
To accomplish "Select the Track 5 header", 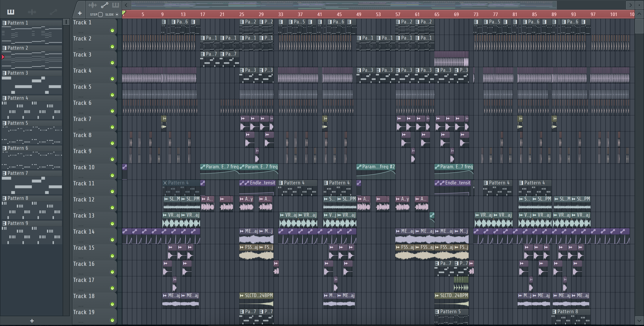I will (x=95, y=91).
